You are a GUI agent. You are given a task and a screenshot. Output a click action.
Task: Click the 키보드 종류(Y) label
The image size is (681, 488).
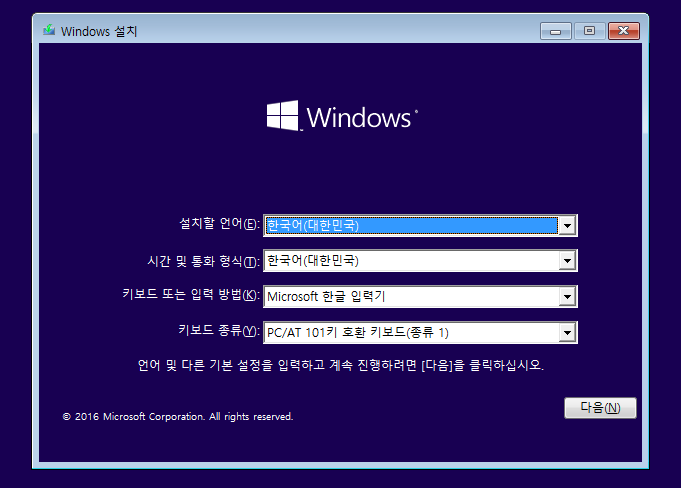pos(219,331)
